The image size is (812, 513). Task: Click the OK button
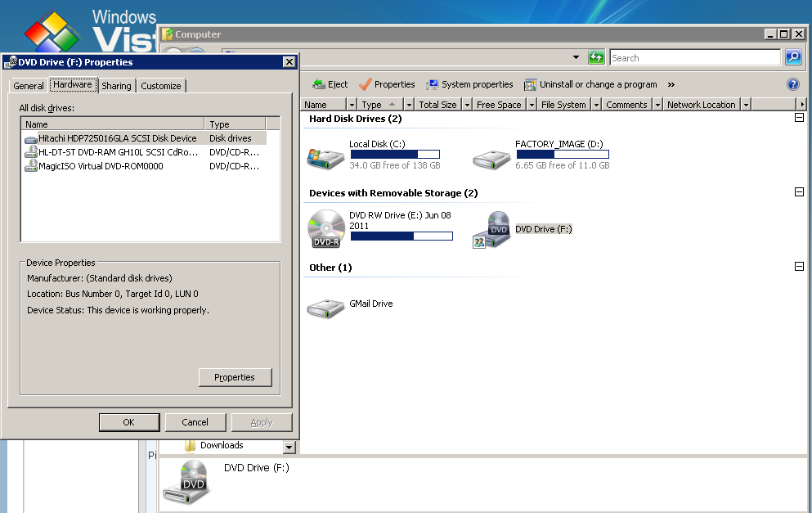click(129, 422)
